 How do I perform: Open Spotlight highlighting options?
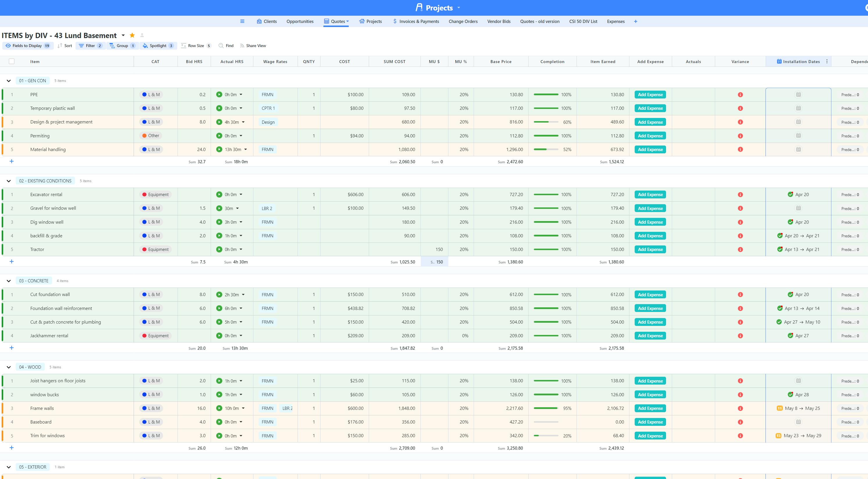point(158,46)
